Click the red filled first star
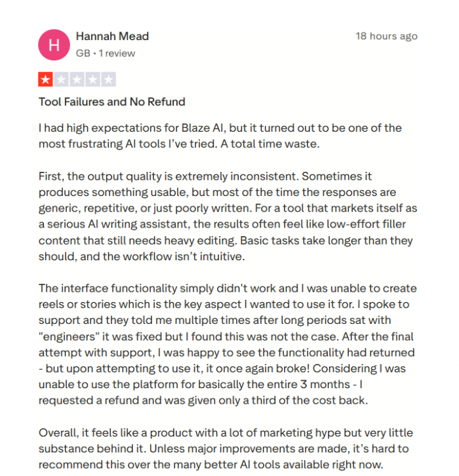Screen dimensions: 459x476 [46, 80]
